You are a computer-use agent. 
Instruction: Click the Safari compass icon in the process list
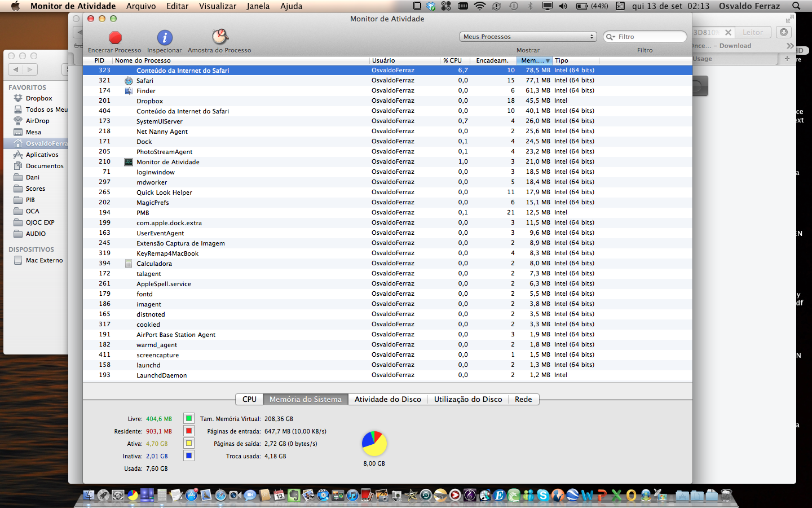pos(129,81)
